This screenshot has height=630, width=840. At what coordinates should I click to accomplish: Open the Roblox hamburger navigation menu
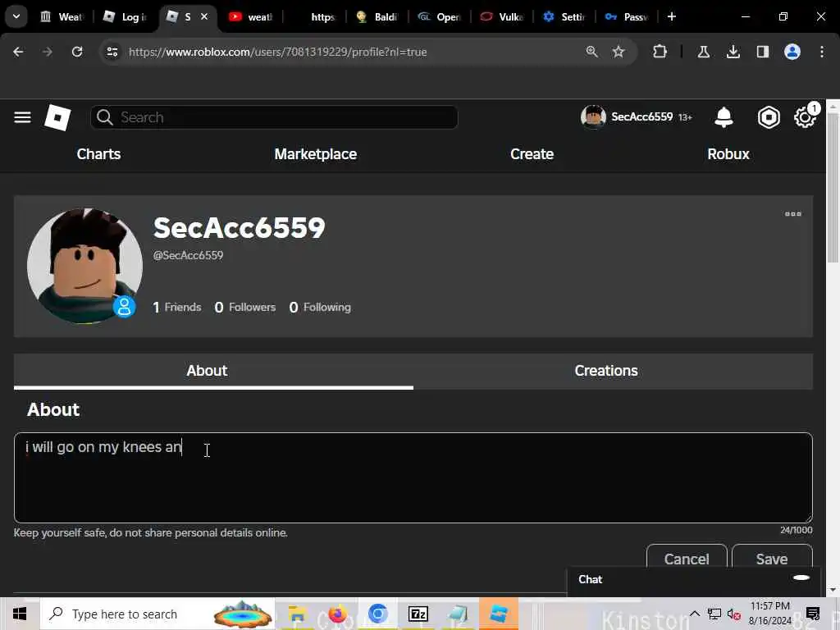22,117
